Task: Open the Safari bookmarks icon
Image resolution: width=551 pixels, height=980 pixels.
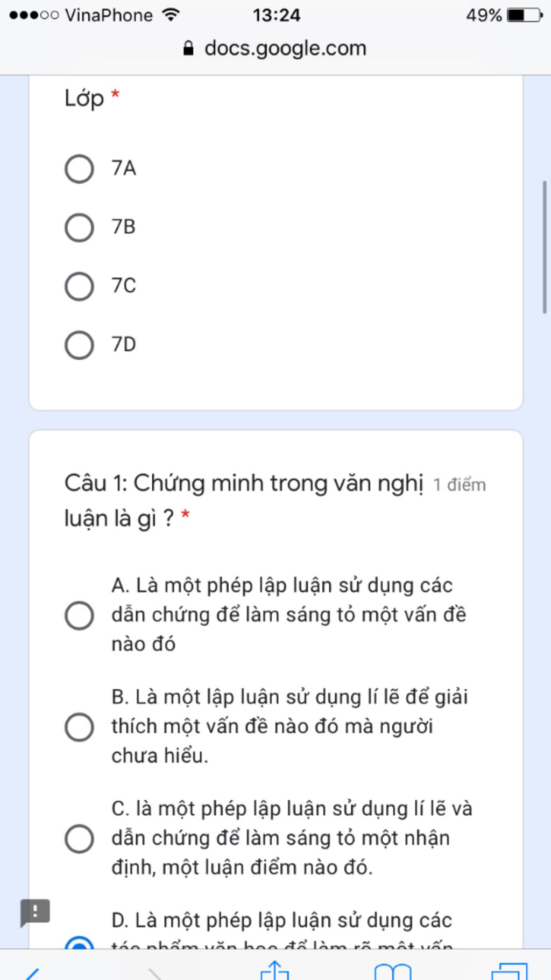Action: click(x=392, y=971)
